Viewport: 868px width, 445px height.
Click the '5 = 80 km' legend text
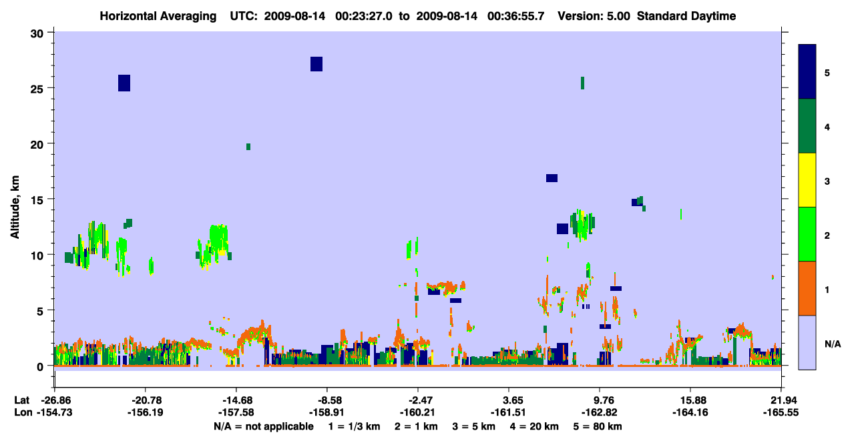pyautogui.click(x=599, y=426)
